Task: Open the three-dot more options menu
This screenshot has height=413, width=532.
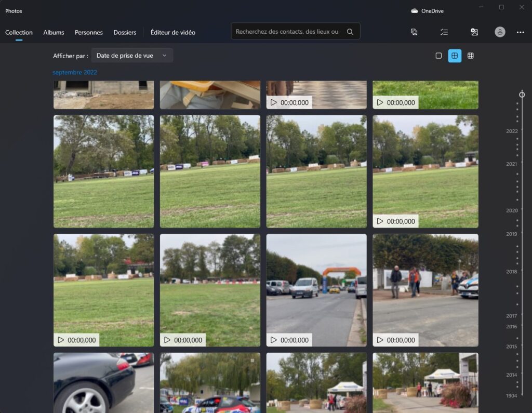Action: point(521,32)
